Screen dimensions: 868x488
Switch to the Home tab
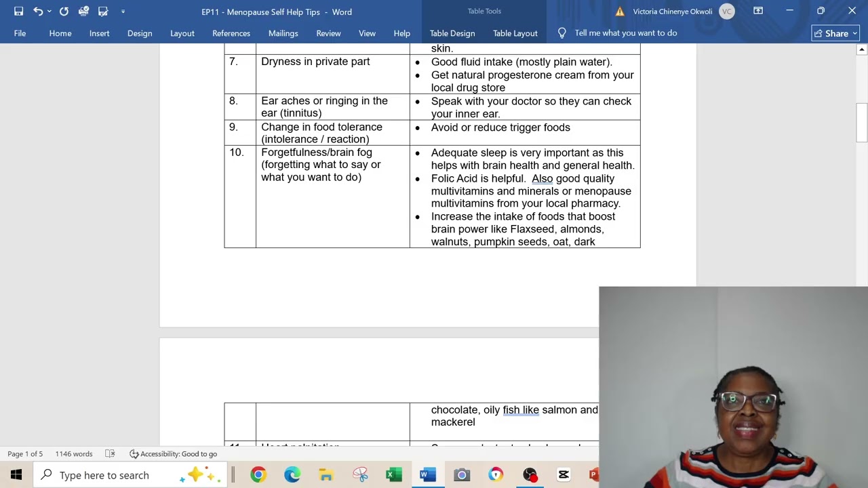pos(60,33)
